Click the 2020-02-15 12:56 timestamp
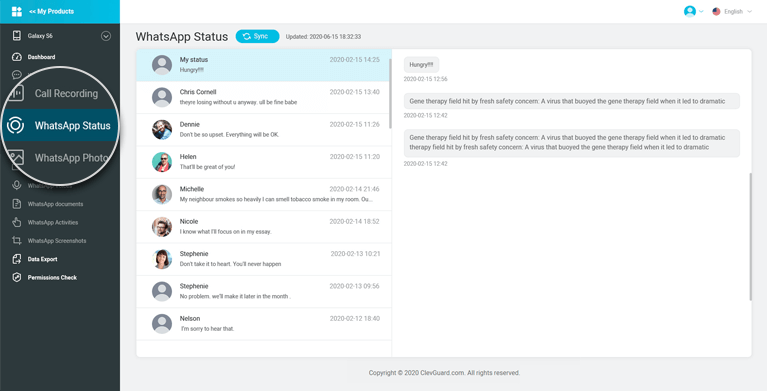Image resolution: width=767 pixels, height=391 pixels. [425, 79]
